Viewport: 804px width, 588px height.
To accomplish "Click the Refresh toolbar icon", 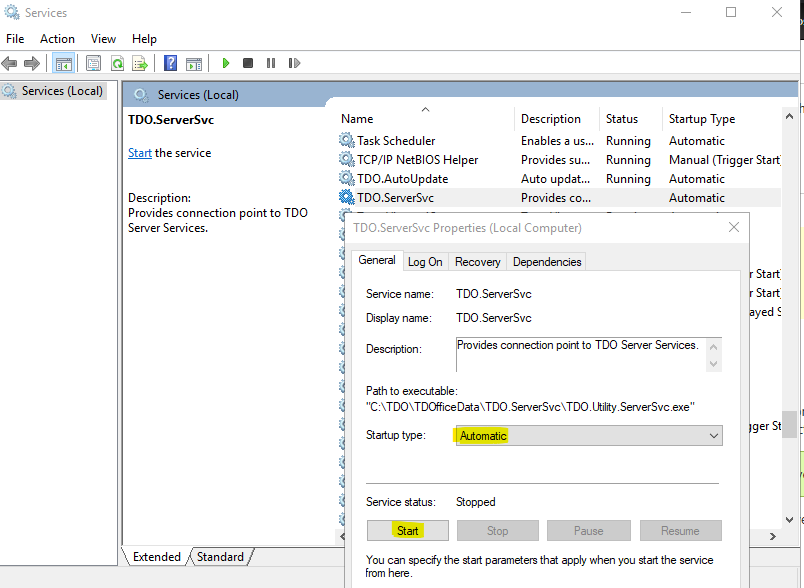I will (x=117, y=63).
